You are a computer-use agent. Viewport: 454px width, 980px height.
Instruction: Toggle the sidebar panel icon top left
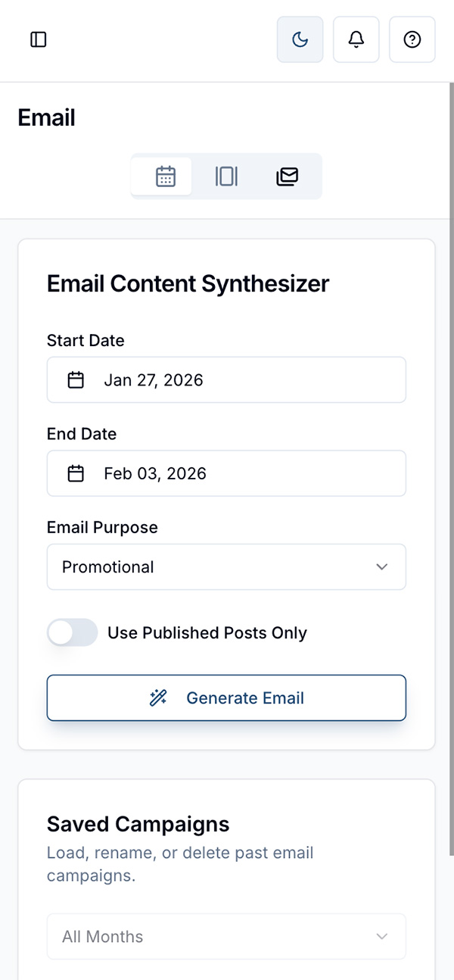(38, 39)
